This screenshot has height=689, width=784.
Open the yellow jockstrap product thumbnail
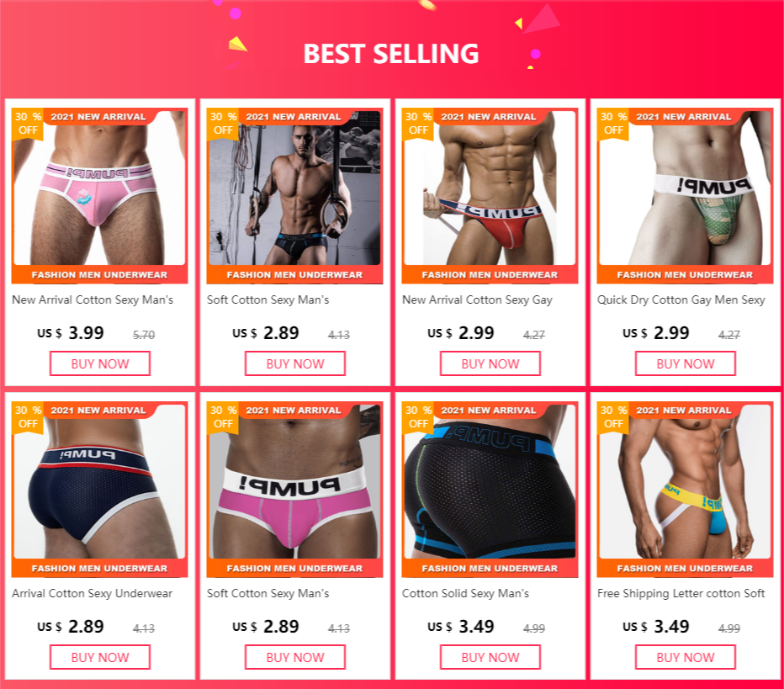[x=685, y=489]
